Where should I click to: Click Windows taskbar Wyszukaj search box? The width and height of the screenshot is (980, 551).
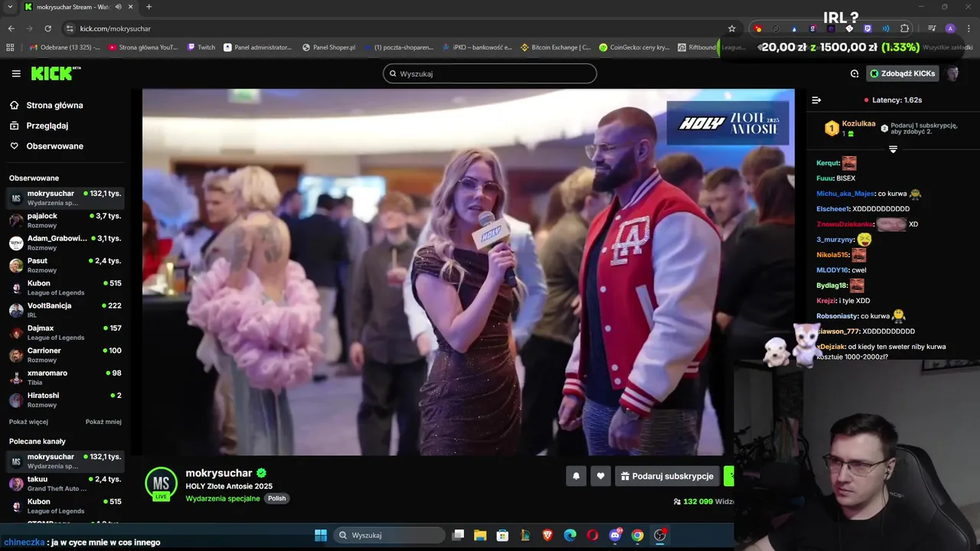click(x=390, y=535)
